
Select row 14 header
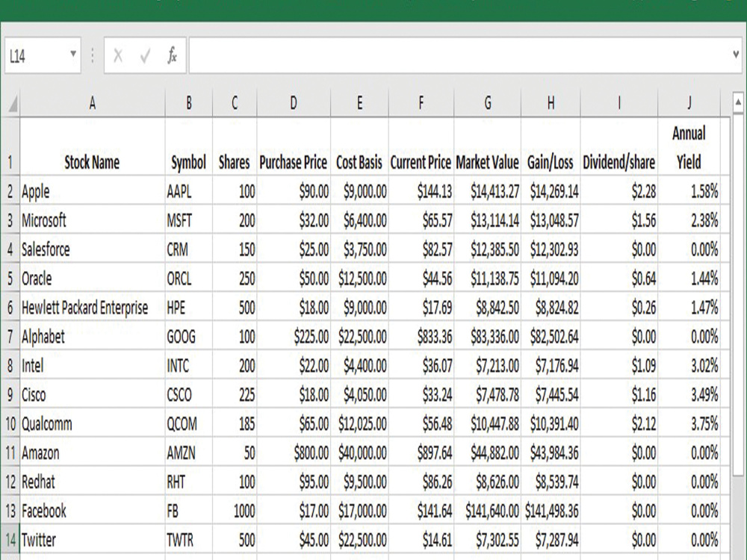tap(10, 540)
